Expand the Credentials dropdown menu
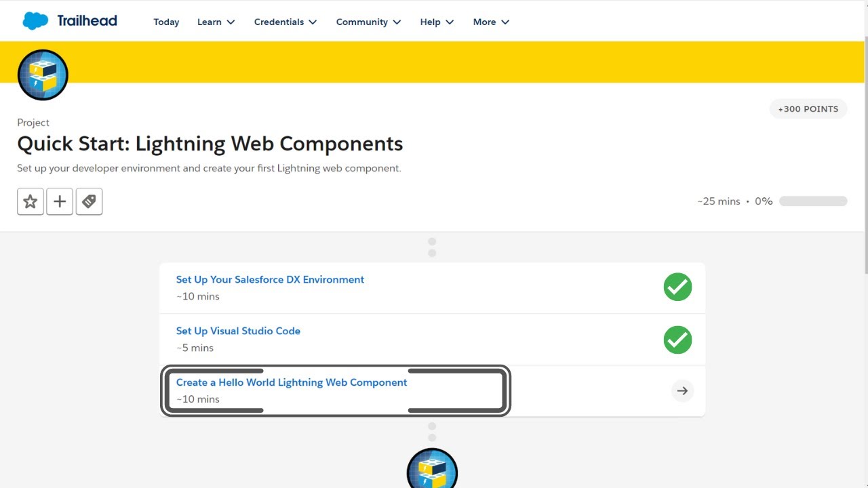This screenshot has height=488, width=868. tap(285, 22)
